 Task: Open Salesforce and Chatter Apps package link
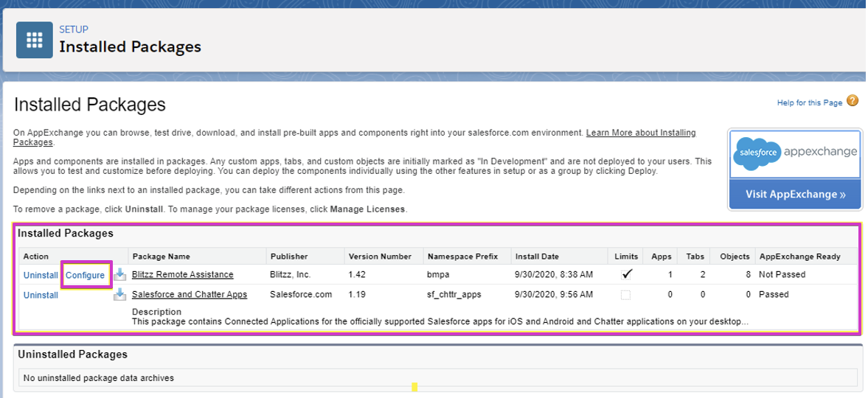coord(190,295)
